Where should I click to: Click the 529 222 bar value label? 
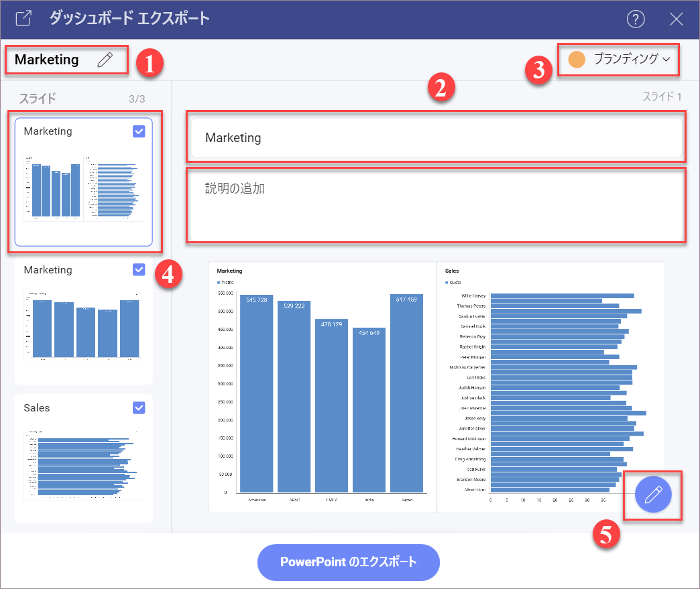coord(294,306)
